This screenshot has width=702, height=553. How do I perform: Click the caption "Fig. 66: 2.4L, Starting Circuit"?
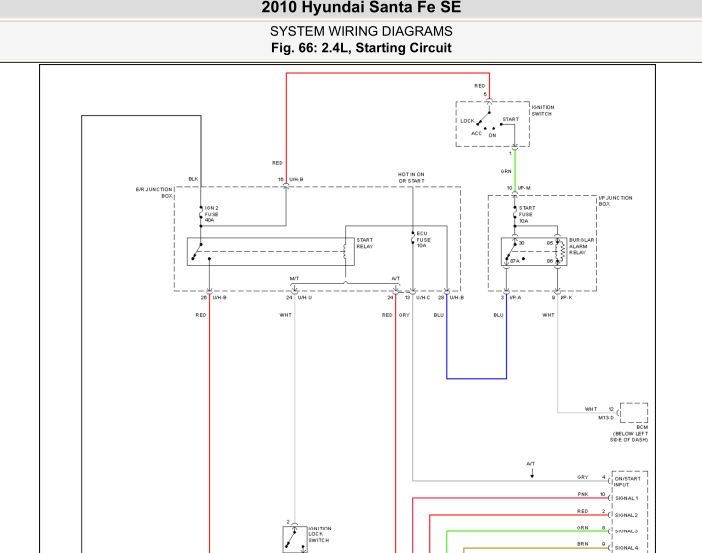point(361,48)
